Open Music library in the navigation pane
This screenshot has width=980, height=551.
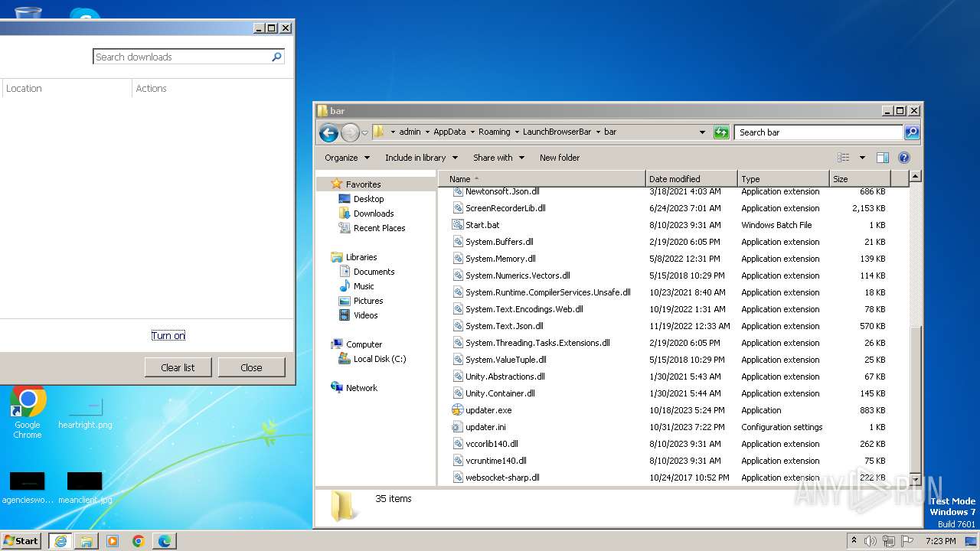point(364,286)
